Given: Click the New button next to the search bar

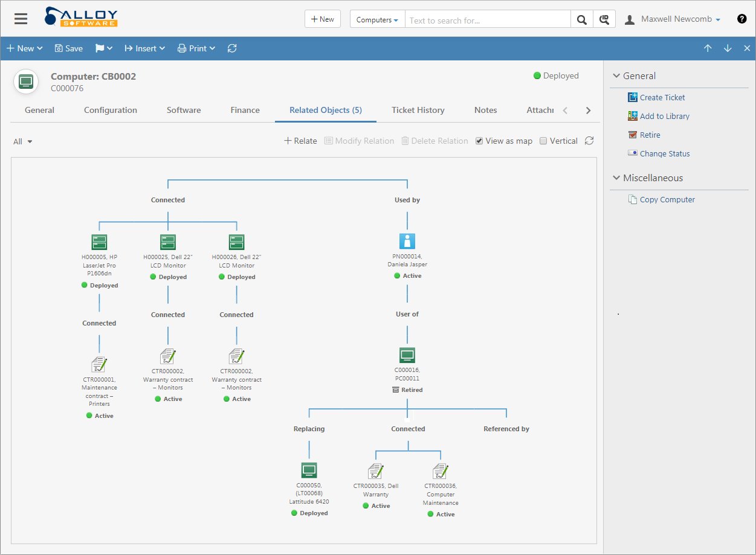Looking at the screenshot, I should click(322, 19).
